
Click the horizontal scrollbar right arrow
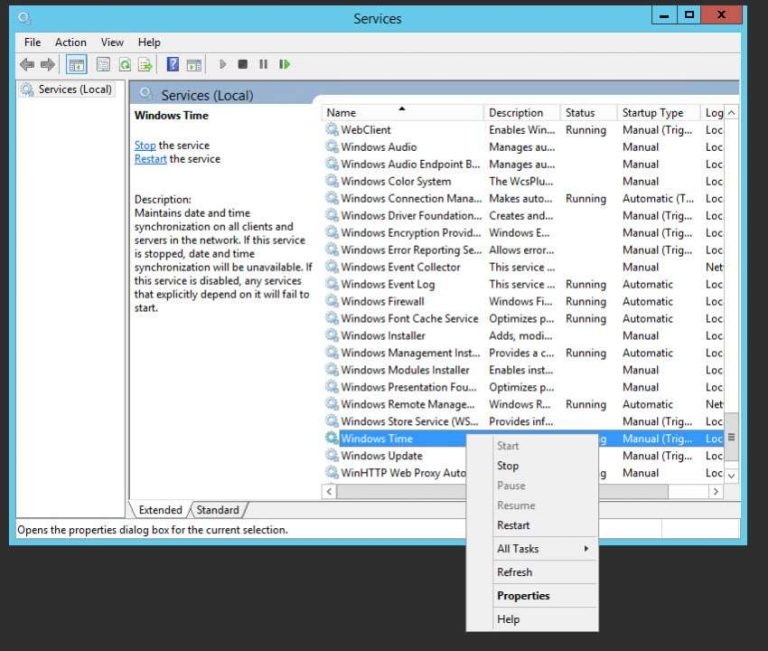[716, 491]
